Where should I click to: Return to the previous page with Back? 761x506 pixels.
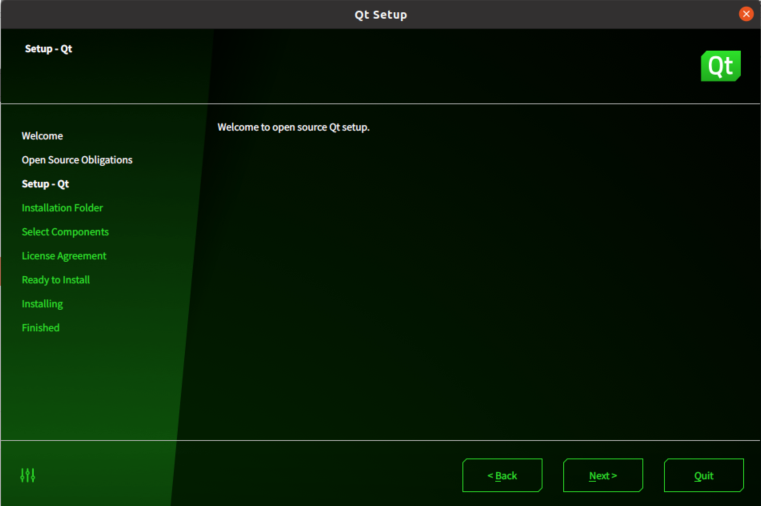click(x=502, y=475)
